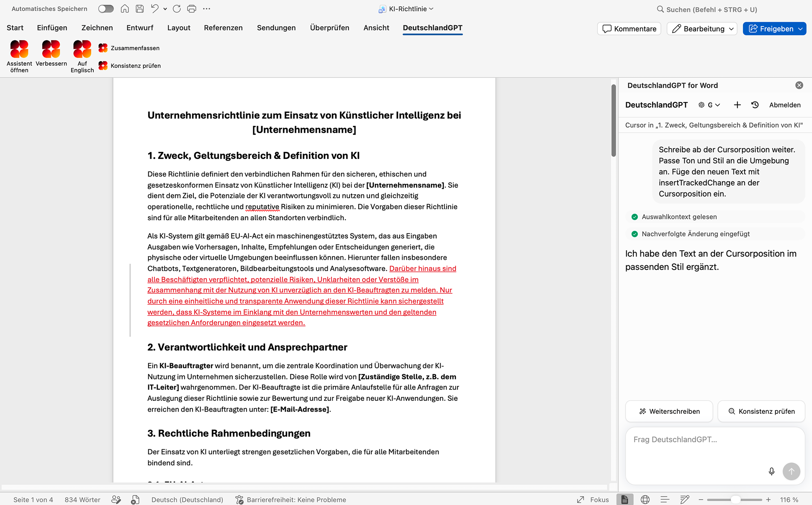Print the document via printer icon

click(x=192, y=9)
